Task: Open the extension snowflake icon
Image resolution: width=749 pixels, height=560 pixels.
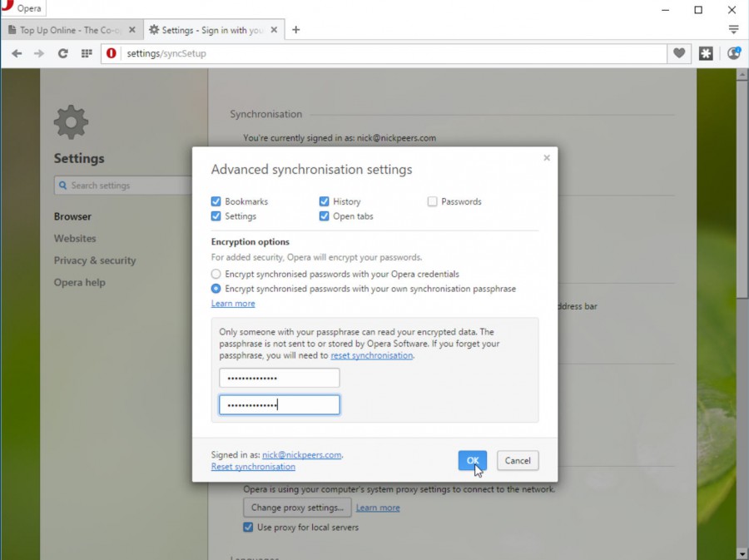Action: tap(706, 52)
